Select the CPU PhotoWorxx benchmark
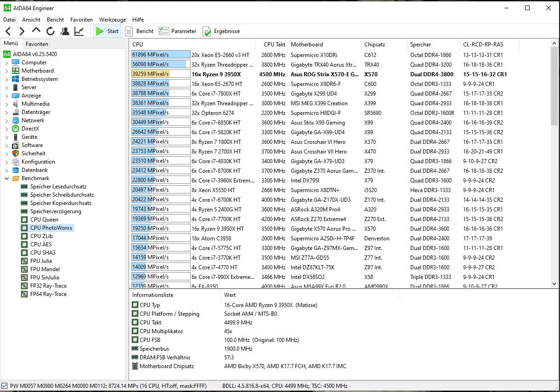 pos(51,228)
